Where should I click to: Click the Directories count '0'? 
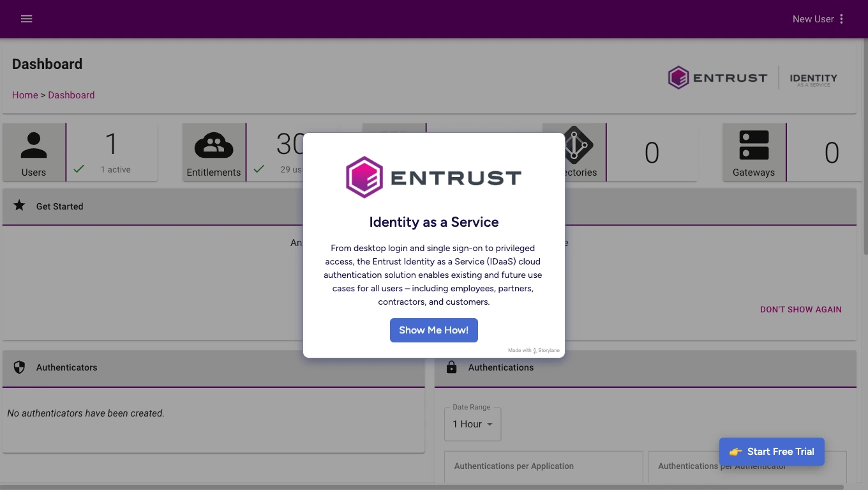pos(652,153)
